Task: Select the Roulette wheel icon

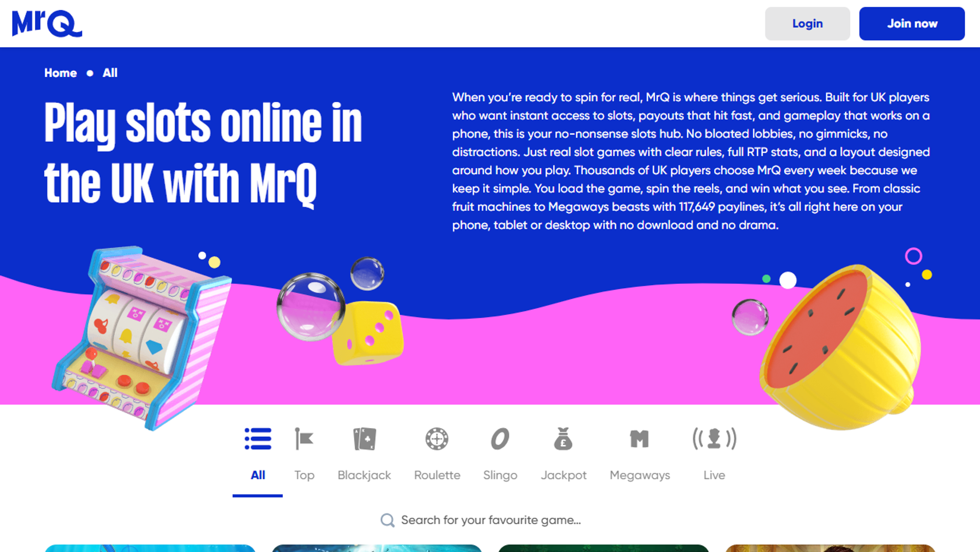Action: click(437, 439)
